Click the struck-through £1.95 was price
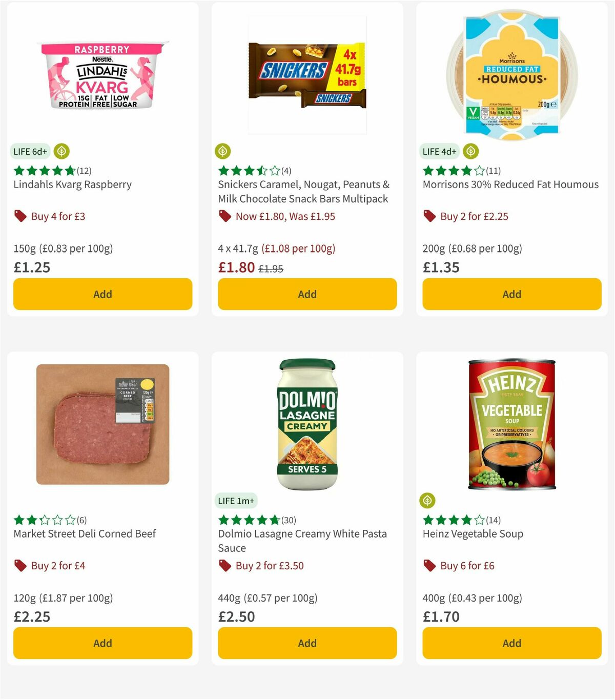Image resolution: width=615 pixels, height=700 pixels. tap(271, 268)
